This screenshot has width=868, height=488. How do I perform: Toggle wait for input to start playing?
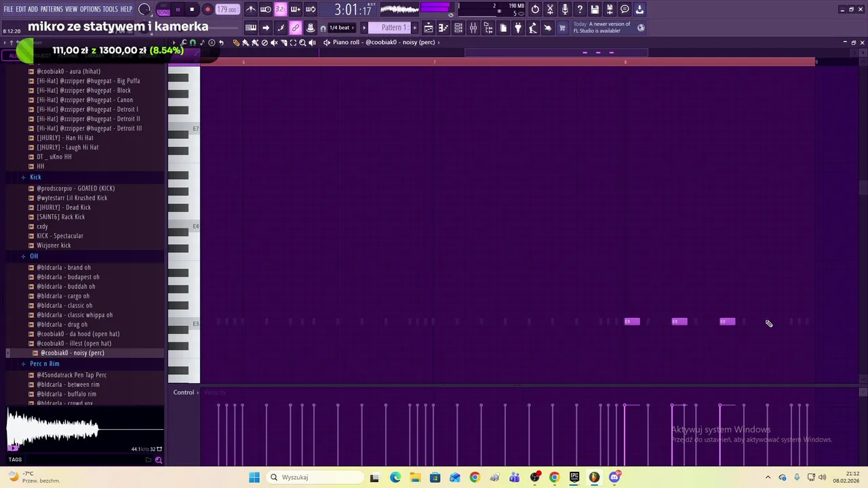point(265,9)
